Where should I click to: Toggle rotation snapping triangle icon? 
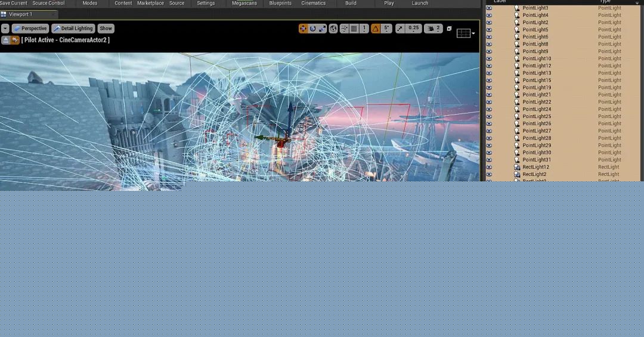(376, 29)
